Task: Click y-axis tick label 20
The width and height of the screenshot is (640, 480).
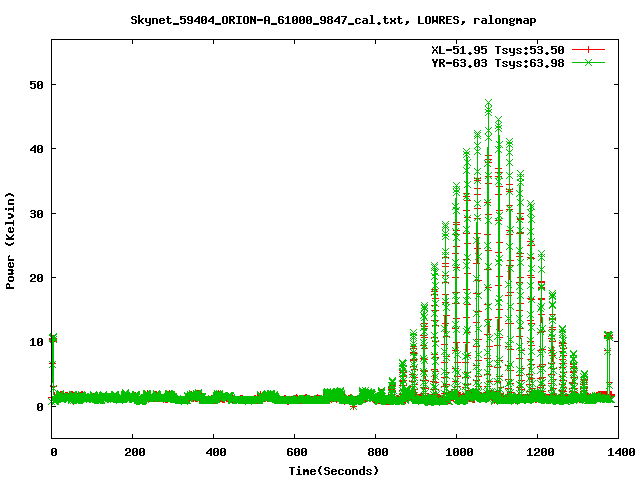Action: 36,278
